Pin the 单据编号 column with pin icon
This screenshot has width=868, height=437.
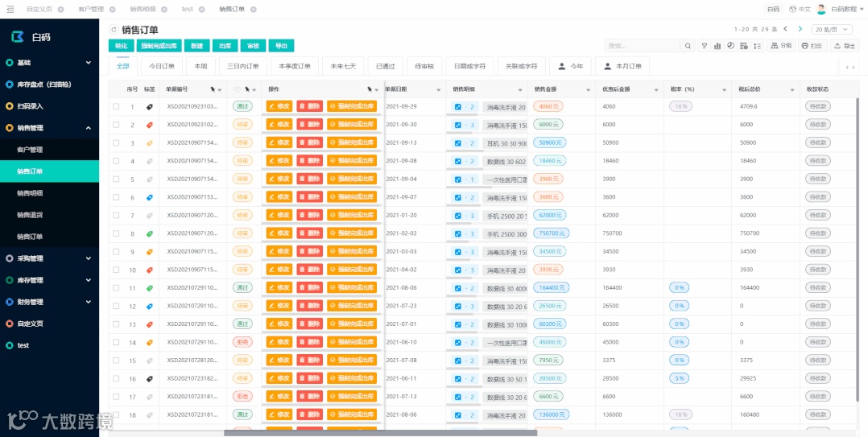[x=213, y=89]
